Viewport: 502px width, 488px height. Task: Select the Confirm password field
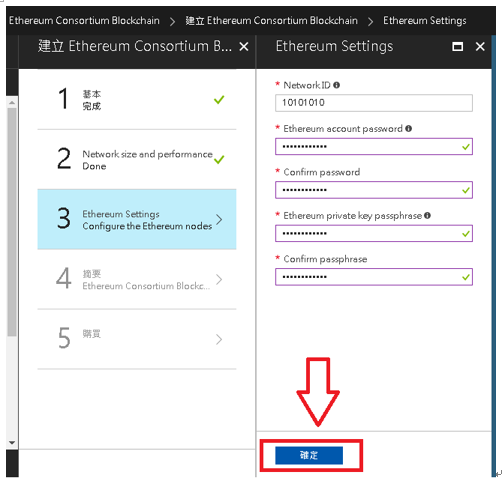[374, 190]
